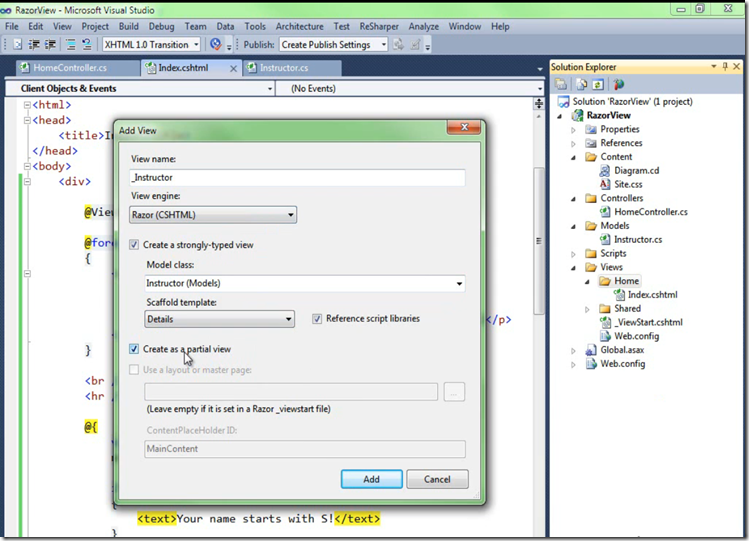Click the code editor vertical scrollbar thumb
Image resolution: width=749 pixels, height=541 pixels.
pyautogui.click(x=539, y=241)
